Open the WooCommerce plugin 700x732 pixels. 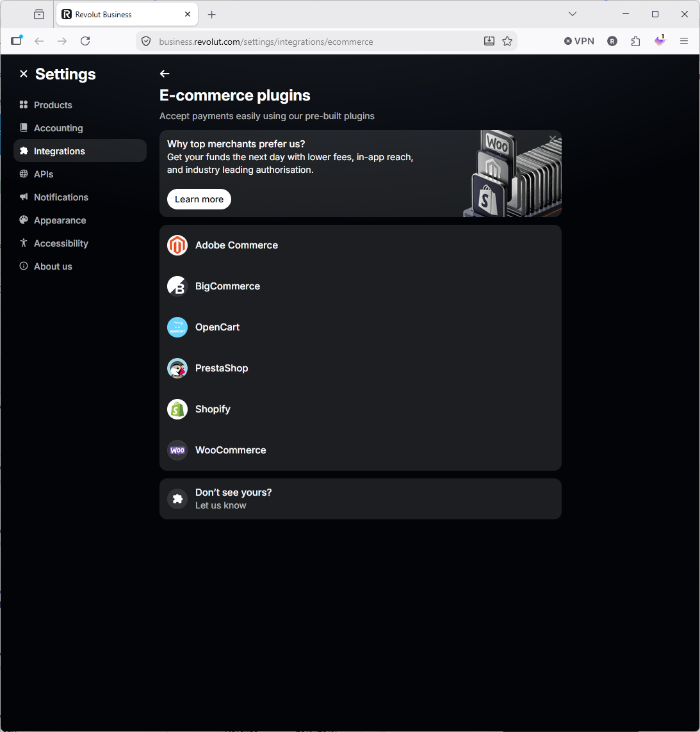[360, 450]
